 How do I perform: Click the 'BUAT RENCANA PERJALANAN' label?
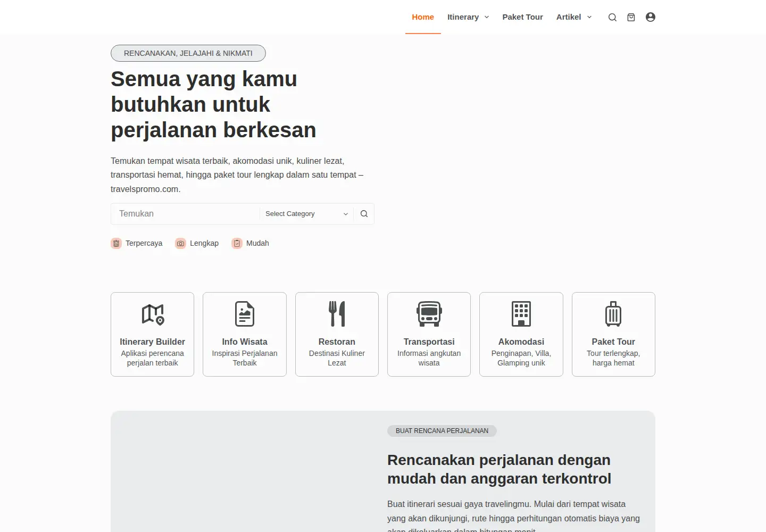pyautogui.click(x=442, y=431)
